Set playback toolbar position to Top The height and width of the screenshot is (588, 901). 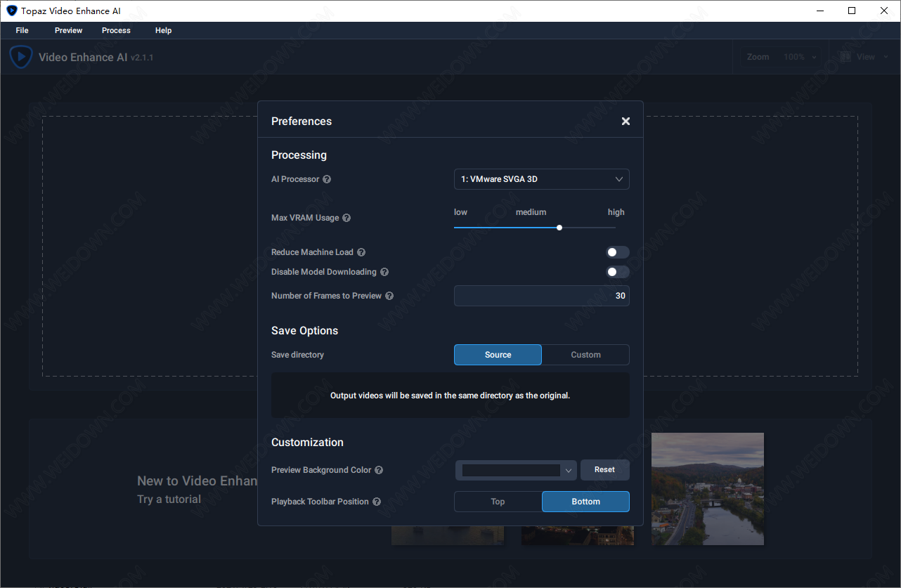[498, 502]
